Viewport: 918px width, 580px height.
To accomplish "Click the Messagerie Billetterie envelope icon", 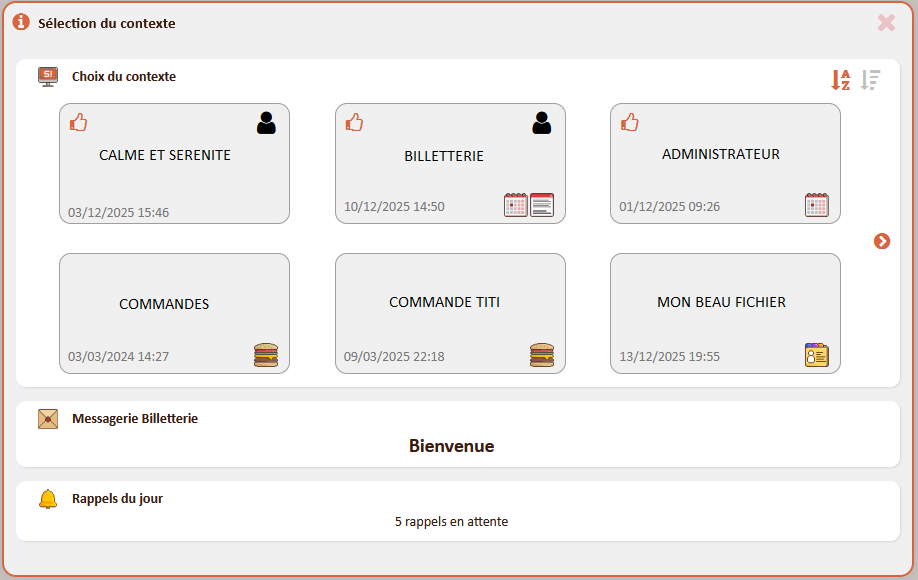I will [48, 419].
